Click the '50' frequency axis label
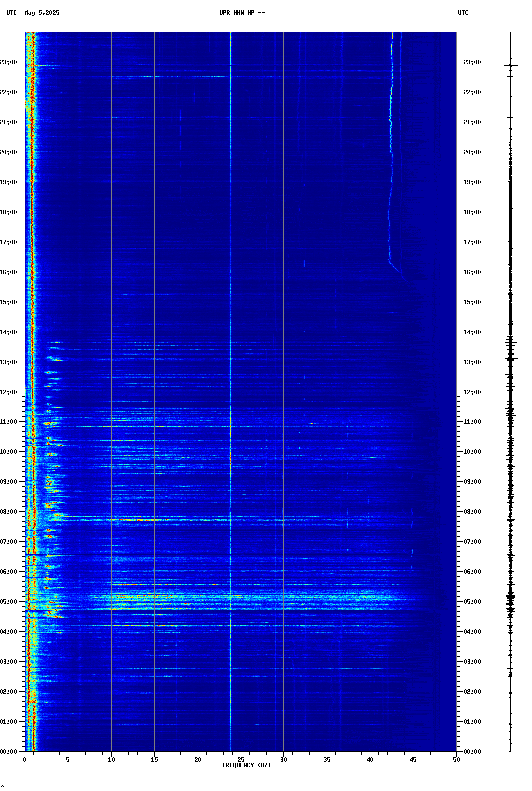 456,760
